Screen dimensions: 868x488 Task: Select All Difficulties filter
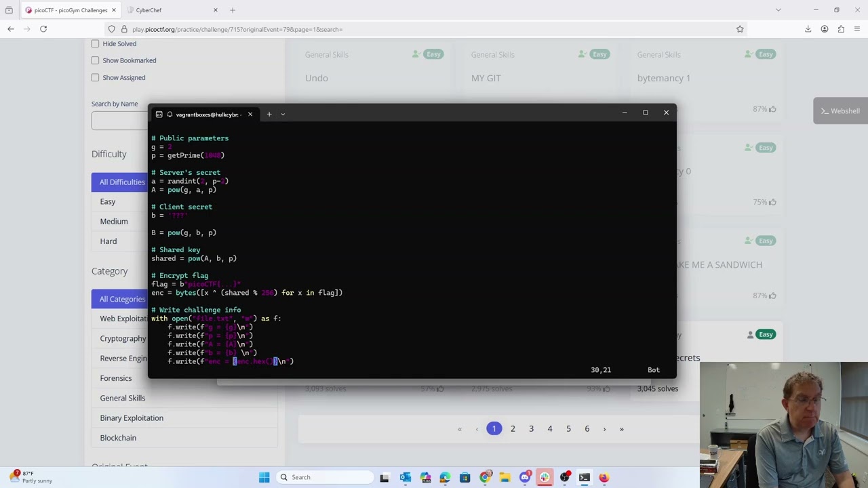120,182
